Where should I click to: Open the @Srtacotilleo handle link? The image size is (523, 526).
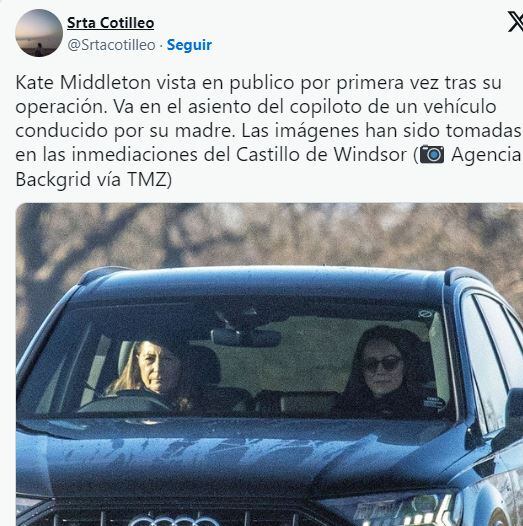click(x=111, y=45)
